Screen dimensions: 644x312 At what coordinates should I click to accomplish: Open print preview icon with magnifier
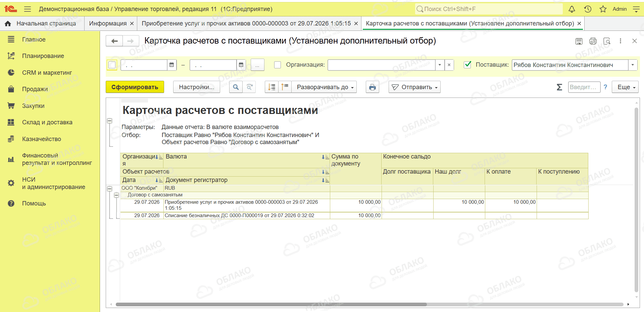point(607,41)
